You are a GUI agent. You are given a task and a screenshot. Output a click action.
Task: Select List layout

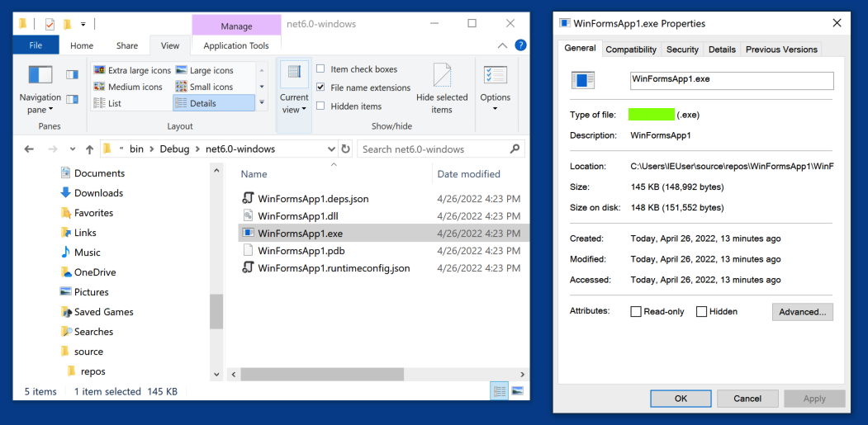pyautogui.click(x=107, y=103)
